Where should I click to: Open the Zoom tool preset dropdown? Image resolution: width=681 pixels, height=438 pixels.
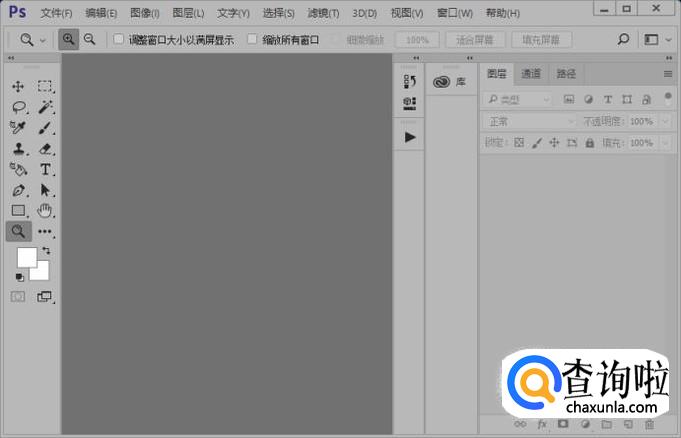(32, 40)
